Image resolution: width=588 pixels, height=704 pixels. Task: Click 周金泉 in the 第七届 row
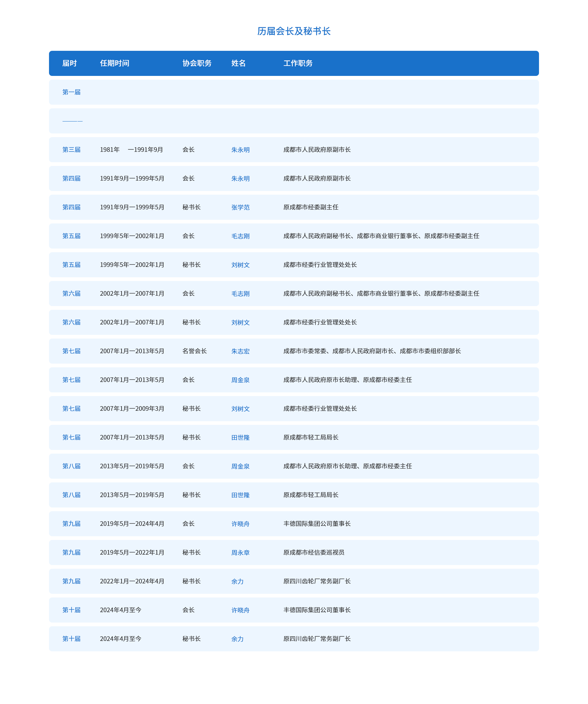[240, 380]
